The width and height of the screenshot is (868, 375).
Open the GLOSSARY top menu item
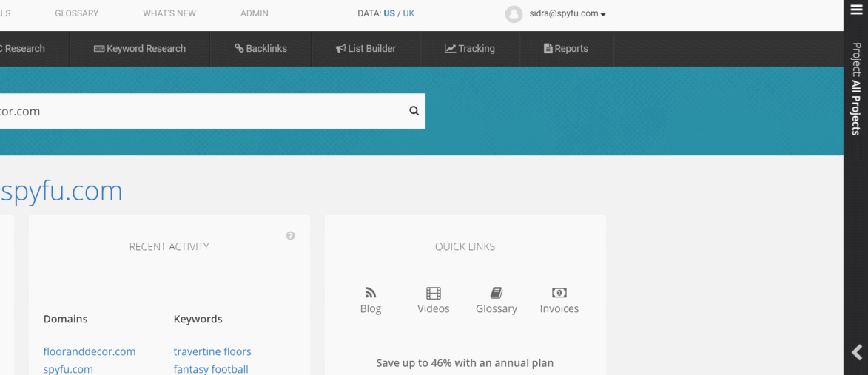(76, 13)
